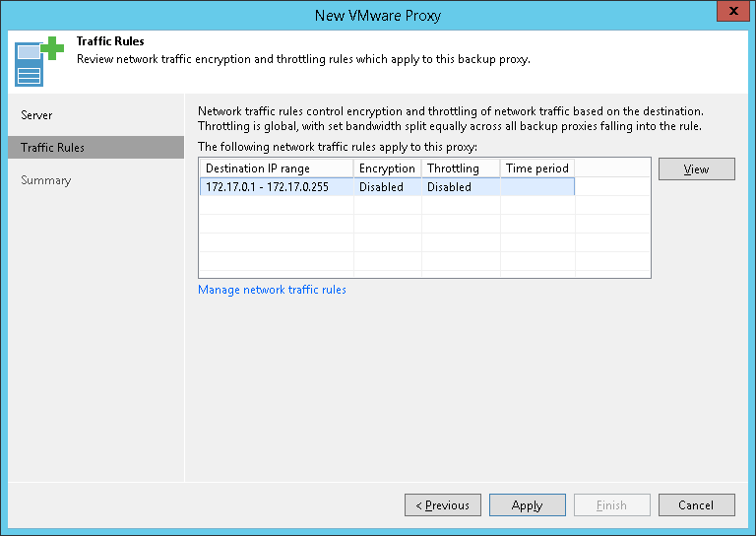
Task: Open Manage network traffic rules link
Action: [x=272, y=290]
